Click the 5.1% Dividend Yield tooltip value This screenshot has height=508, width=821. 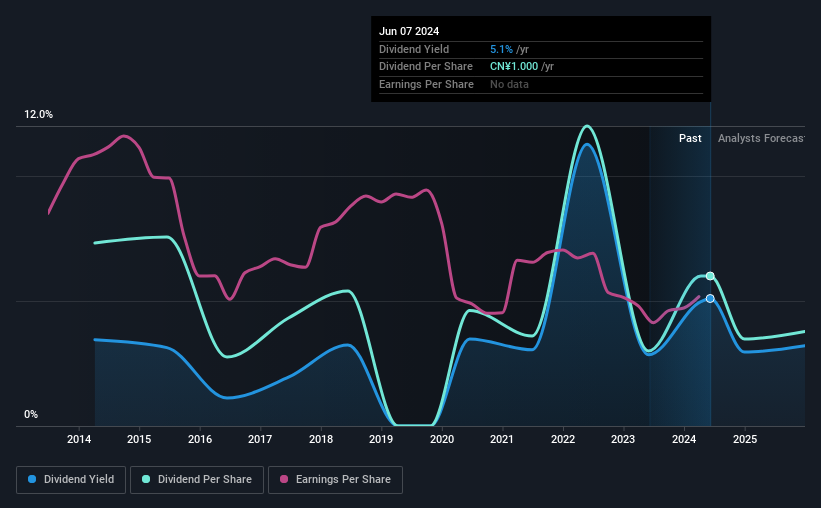point(501,49)
